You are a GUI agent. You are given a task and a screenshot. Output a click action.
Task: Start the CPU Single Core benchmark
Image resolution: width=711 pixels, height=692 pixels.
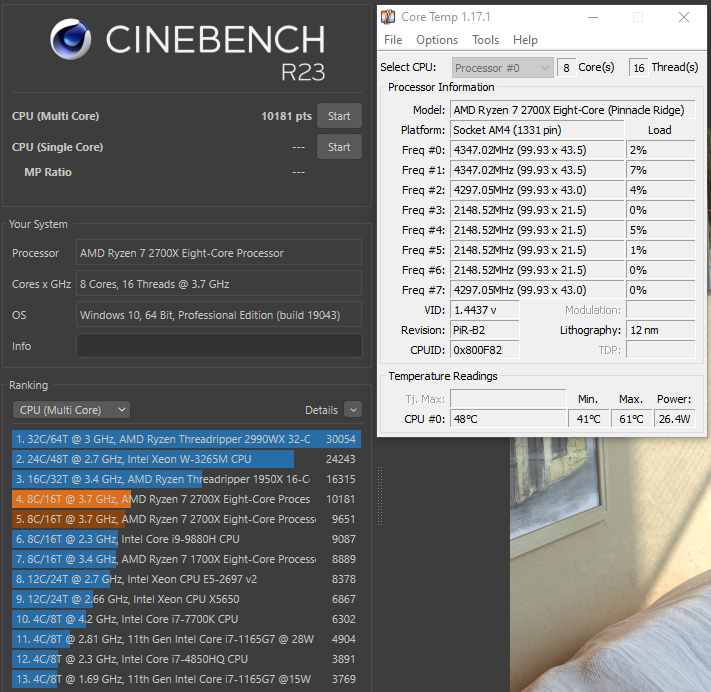339,147
